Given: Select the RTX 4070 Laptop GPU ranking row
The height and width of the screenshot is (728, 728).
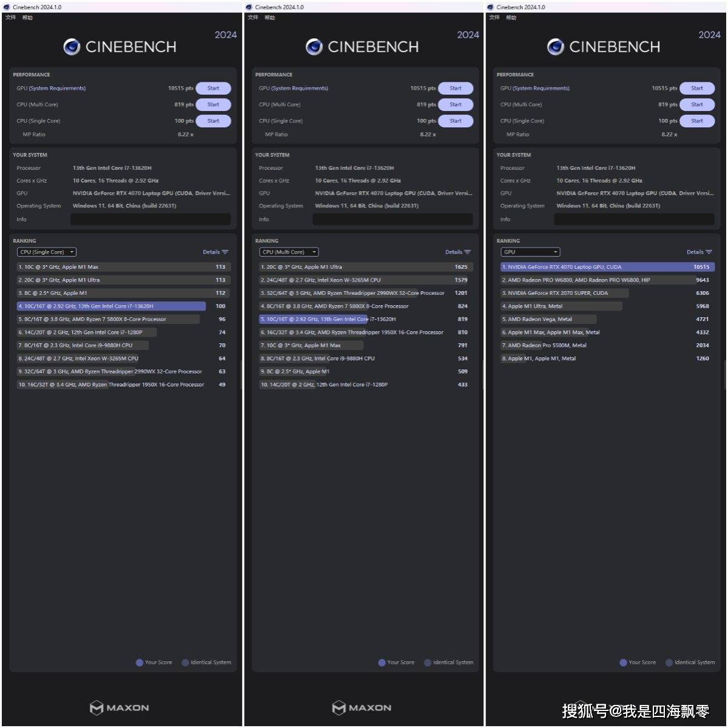Looking at the screenshot, I should coord(607,267).
